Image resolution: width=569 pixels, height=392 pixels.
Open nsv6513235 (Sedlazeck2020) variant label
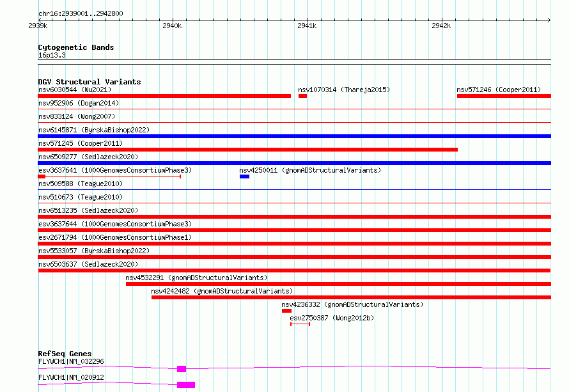(88, 210)
